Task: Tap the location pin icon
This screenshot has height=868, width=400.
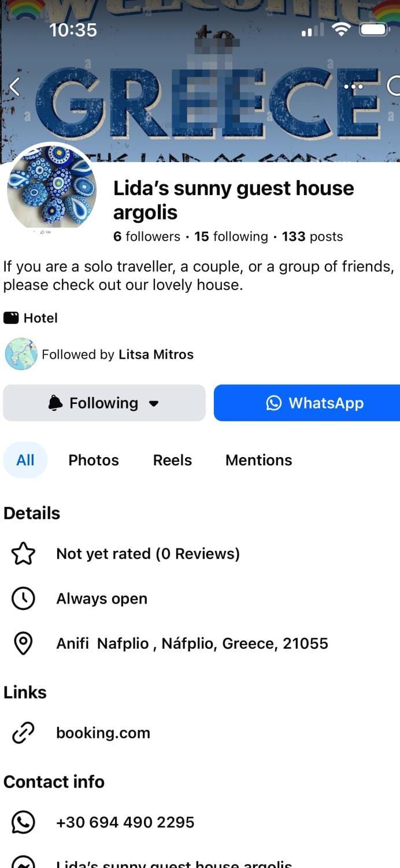Action: [x=23, y=643]
